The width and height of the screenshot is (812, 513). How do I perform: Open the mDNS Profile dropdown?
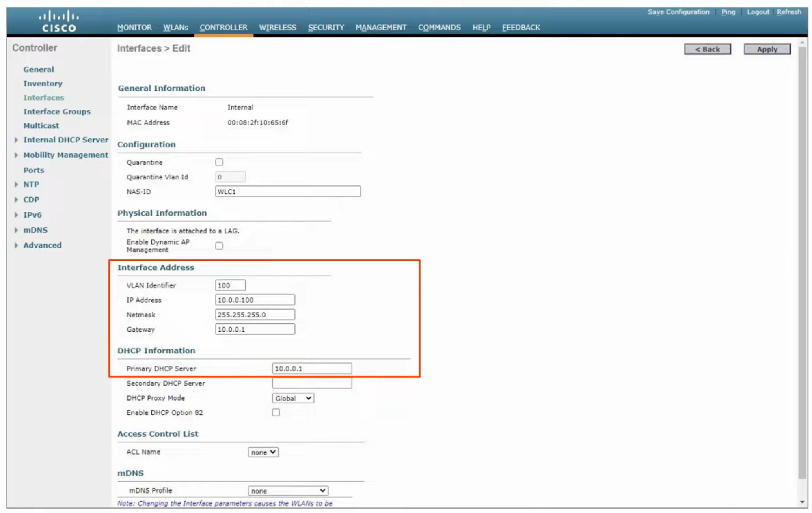[x=288, y=491]
